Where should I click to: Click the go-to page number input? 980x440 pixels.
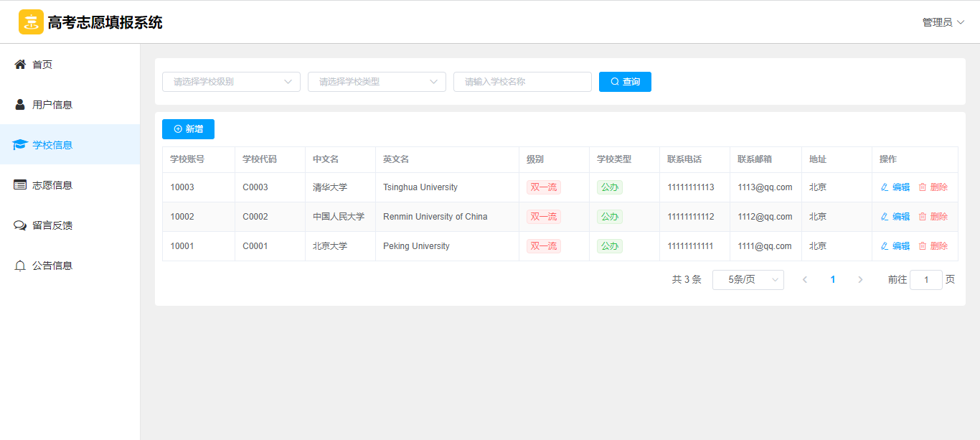click(925, 280)
